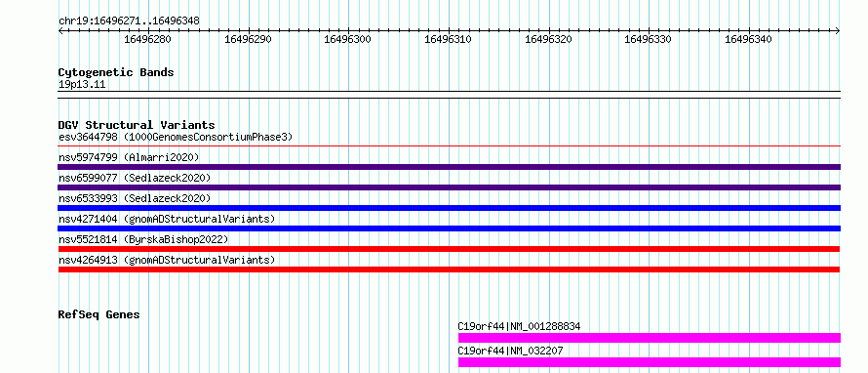Viewport: 868px width, 373px height.
Task: Select the 19p13.11 band label
Action: pos(82,85)
